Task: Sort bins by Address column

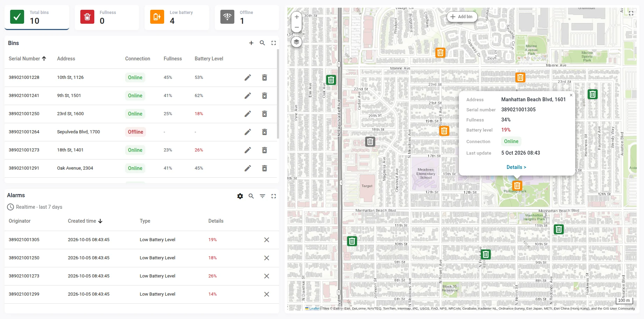Action: click(66, 59)
